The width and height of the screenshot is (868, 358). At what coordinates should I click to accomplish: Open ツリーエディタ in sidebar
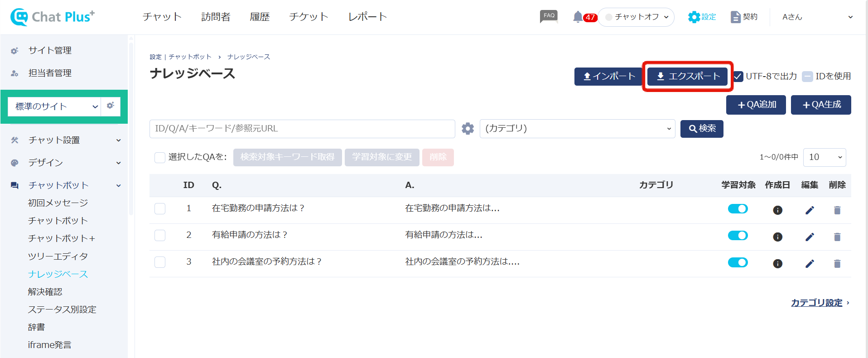[58, 256]
